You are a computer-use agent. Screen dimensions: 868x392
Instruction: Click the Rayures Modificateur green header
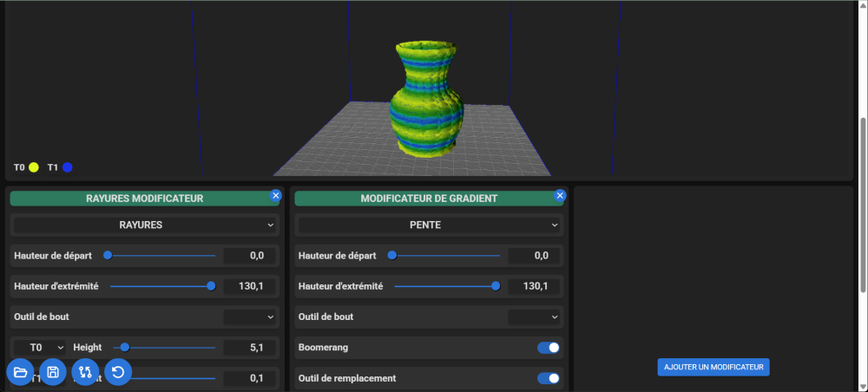(144, 199)
